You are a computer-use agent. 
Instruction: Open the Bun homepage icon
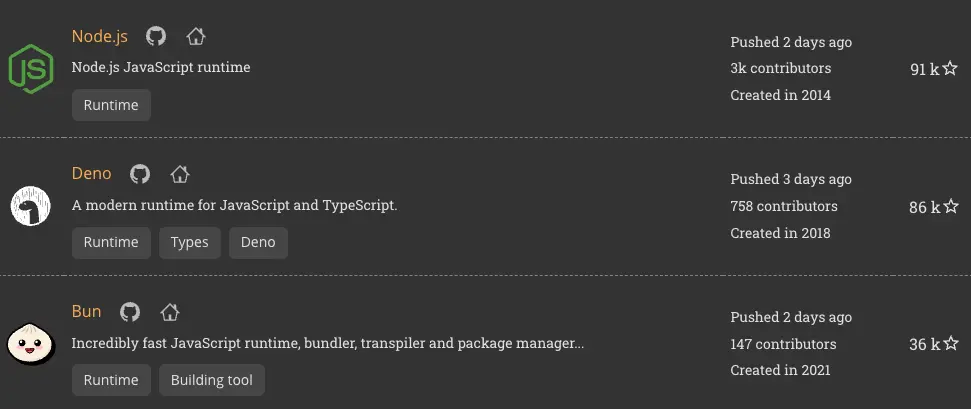click(x=170, y=312)
